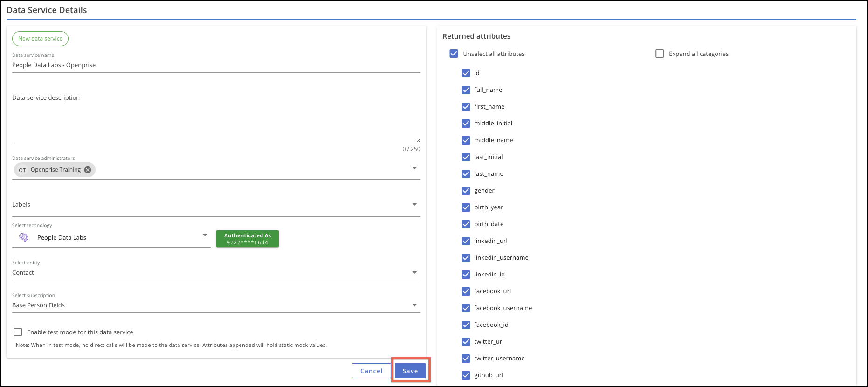Screen dimensions: 868x387
Task: Click the Cancel button
Action: coord(372,371)
